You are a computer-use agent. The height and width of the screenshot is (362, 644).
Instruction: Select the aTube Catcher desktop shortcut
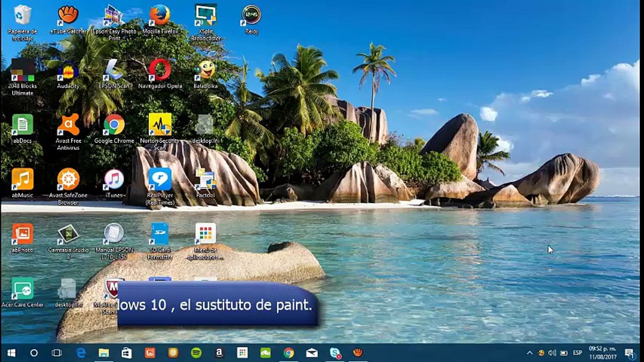[x=68, y=20]
